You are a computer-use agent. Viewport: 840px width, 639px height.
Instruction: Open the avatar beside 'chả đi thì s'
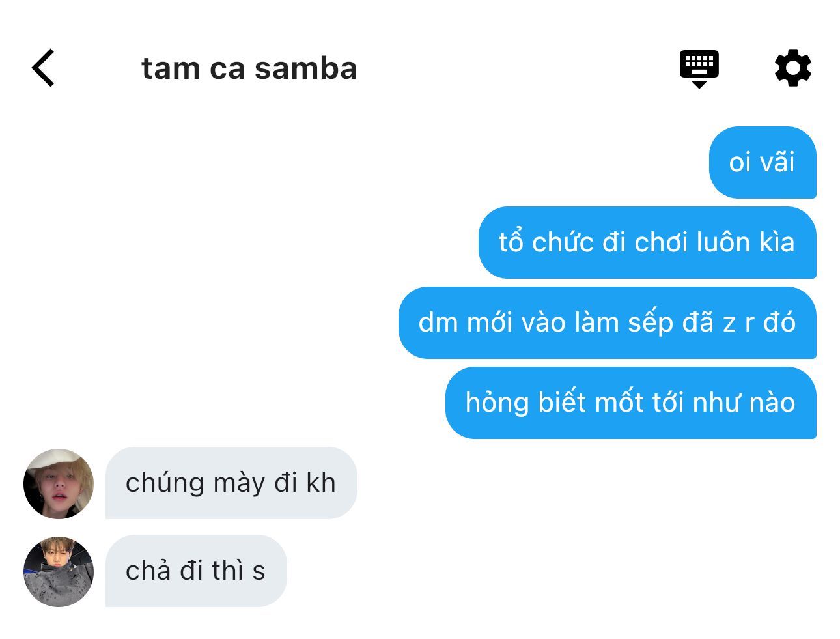coord(59,571)
